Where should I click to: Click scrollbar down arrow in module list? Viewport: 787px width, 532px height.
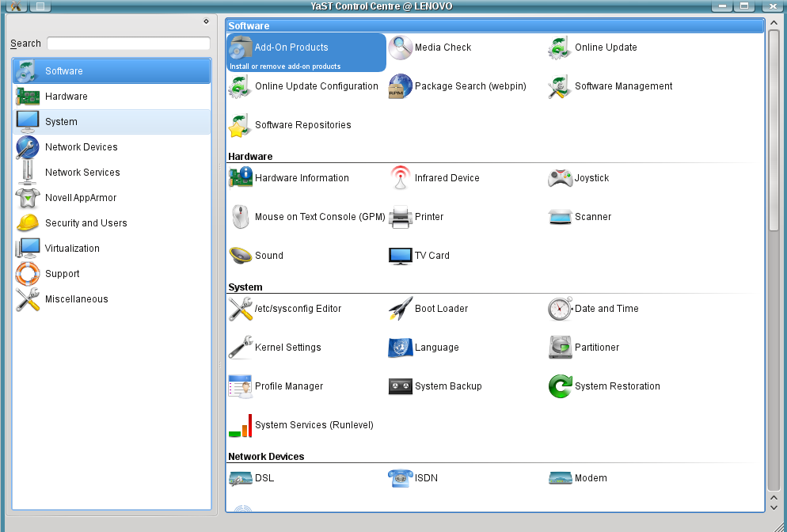click(x=774, y=507)
